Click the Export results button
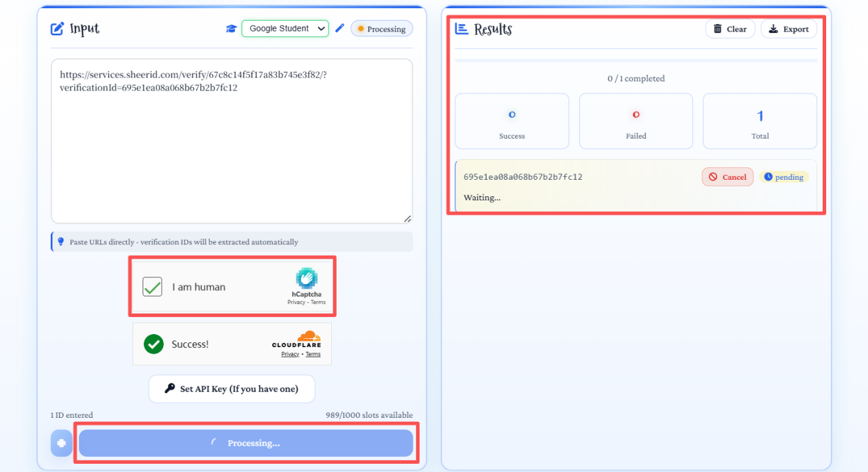The width and height of the screenshot is (868, 472). coord(788,29)
